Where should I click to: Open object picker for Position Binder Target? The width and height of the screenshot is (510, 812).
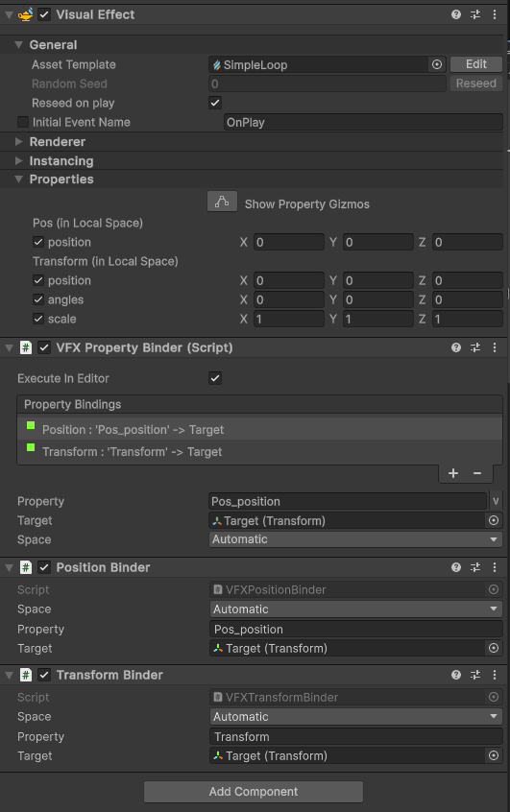pos(494,649)
